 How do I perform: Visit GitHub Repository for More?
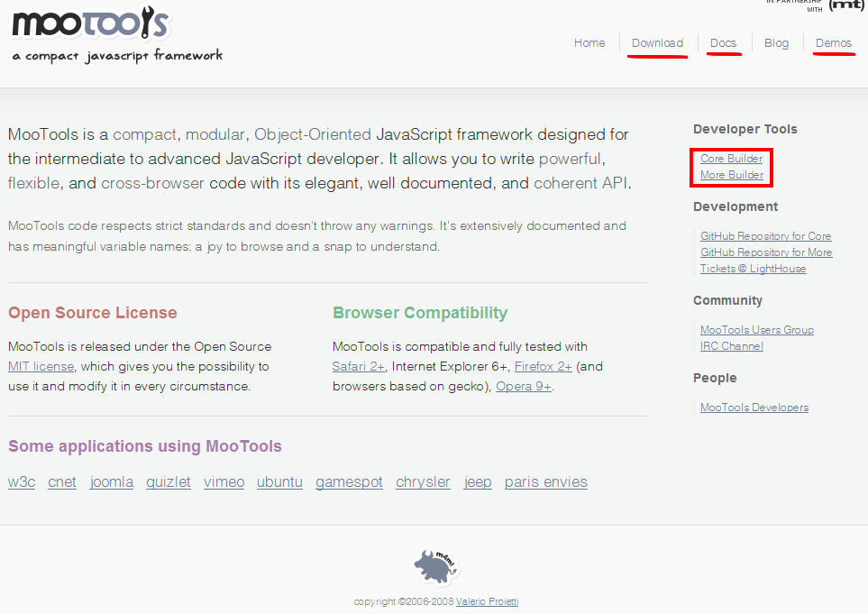tap(766, 252)
